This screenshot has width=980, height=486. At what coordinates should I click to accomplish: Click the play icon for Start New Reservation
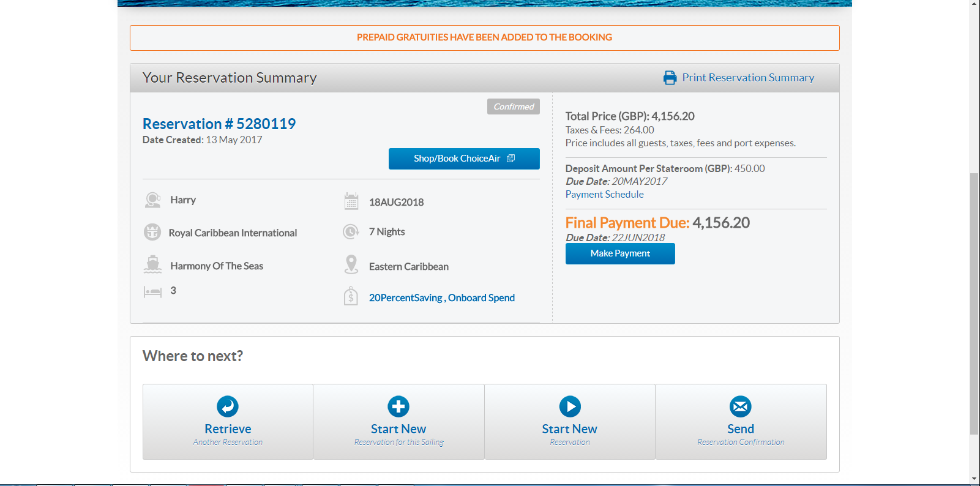point(570,406)
